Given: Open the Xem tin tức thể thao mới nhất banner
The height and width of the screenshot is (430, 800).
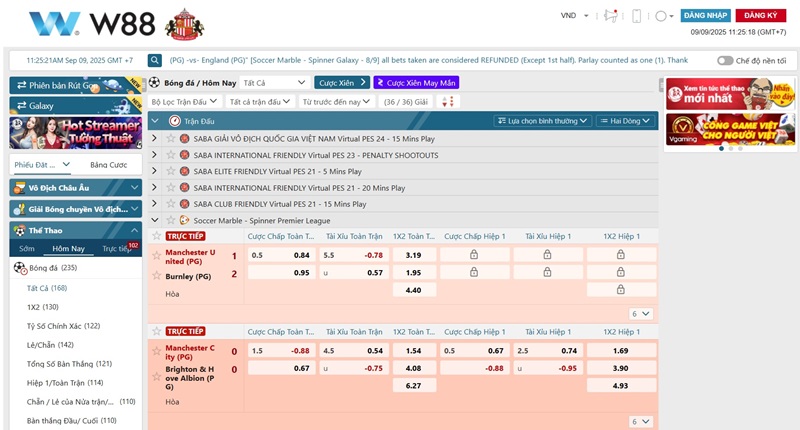Looking at the screenshot, I should click(730, 94).
